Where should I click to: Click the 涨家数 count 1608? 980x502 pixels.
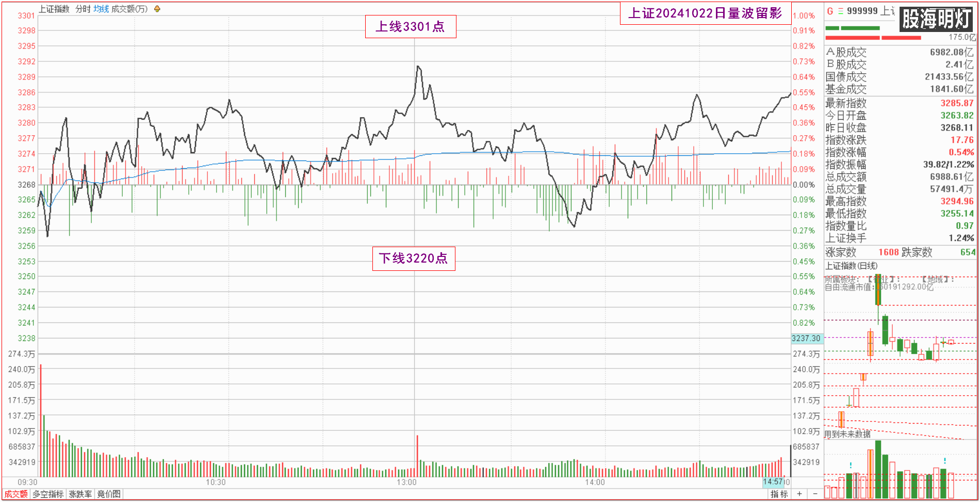pos(889,252)
